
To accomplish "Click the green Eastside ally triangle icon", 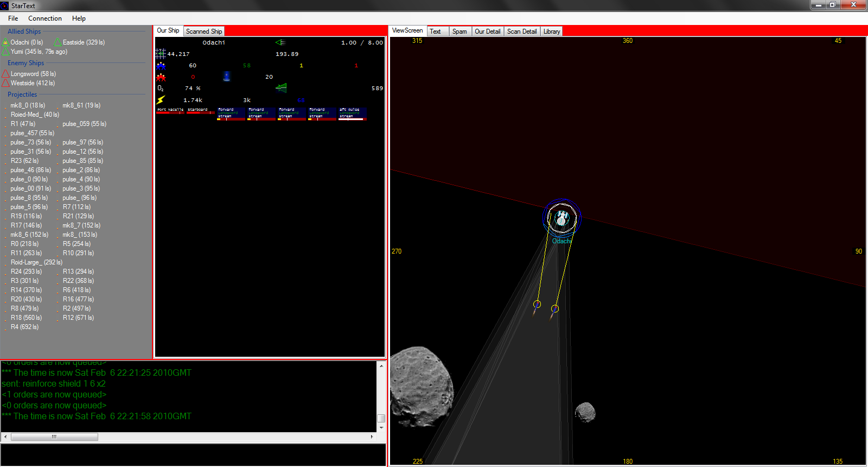I will 58,42.
